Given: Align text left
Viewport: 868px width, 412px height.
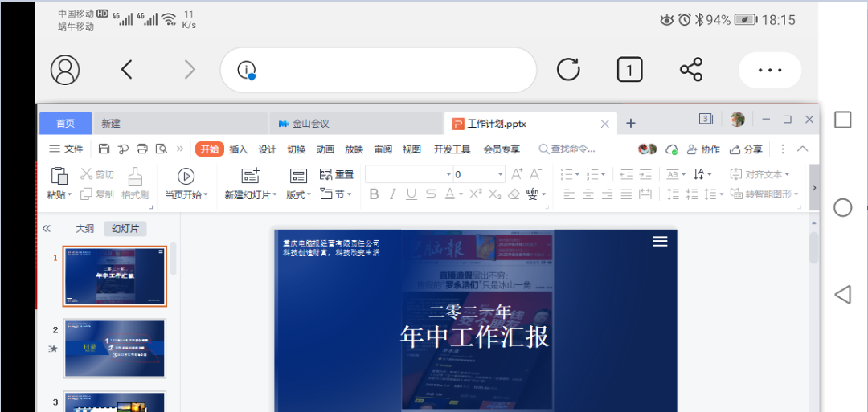Looking at the screenshot, I should pos(569,194).
